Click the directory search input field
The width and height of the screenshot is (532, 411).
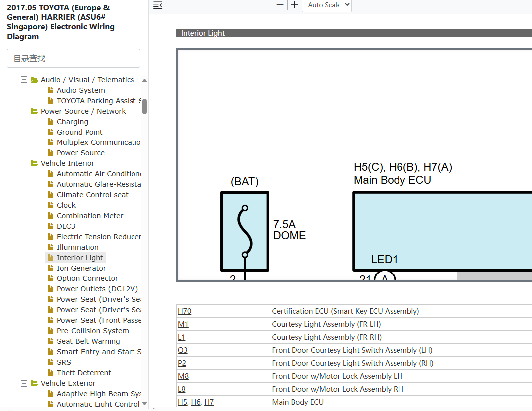click(x=74, y=58)
